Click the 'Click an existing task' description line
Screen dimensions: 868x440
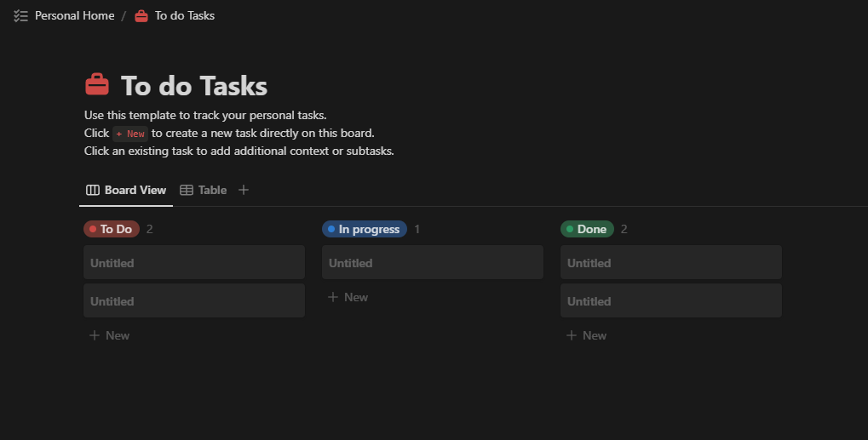[239, 151]
